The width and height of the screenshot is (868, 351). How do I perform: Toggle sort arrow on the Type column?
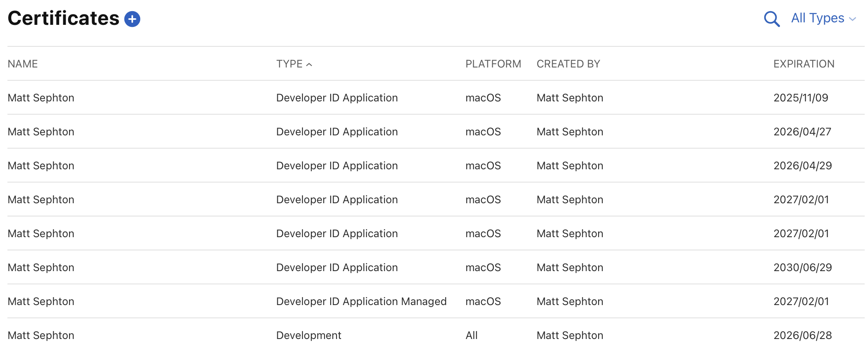(x=309, y=64)
